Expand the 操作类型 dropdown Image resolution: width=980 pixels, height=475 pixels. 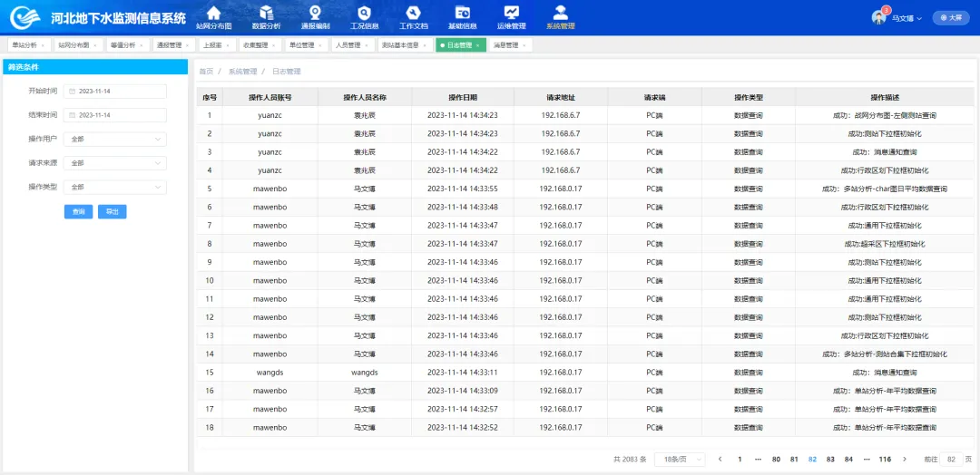[115, 187]
